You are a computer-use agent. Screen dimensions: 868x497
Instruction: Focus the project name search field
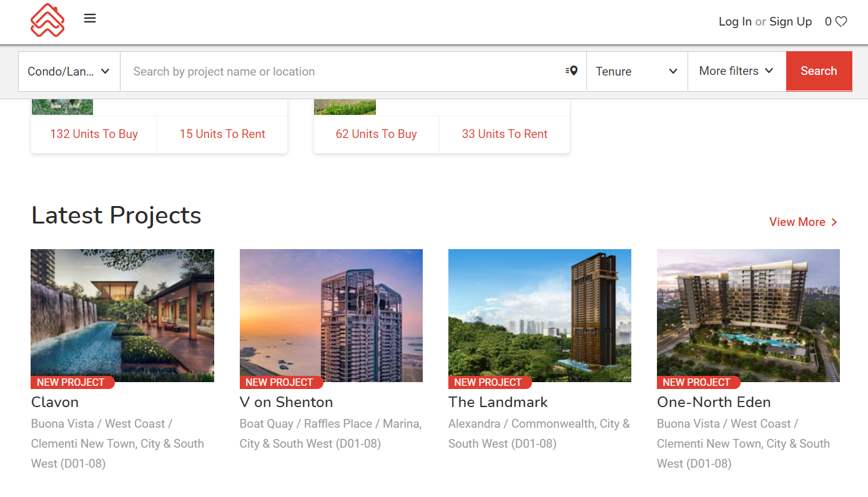[x=343, y=71]
